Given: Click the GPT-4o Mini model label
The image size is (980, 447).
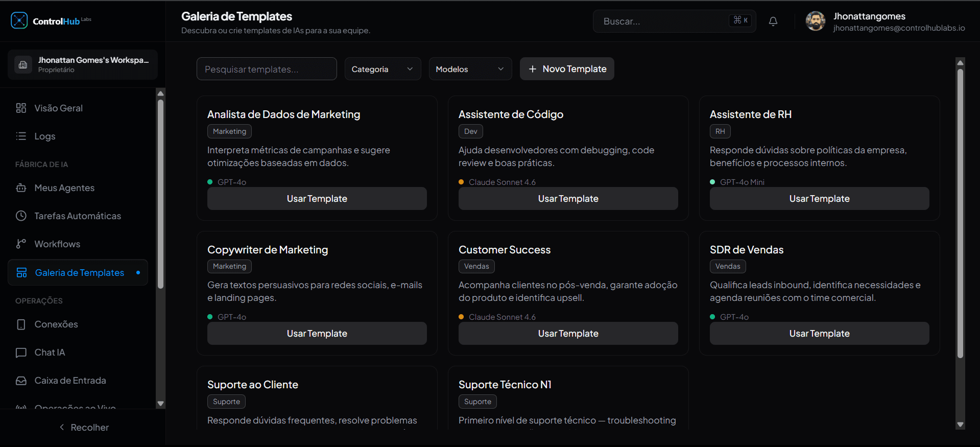Looking at the screenshot, I should coord(742,182).
